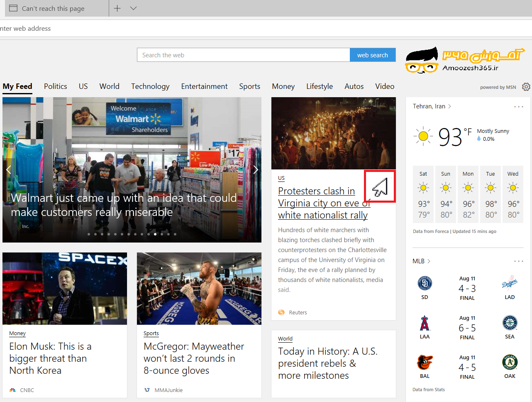Open MLB card options (three dots)

tap(519, 261)
